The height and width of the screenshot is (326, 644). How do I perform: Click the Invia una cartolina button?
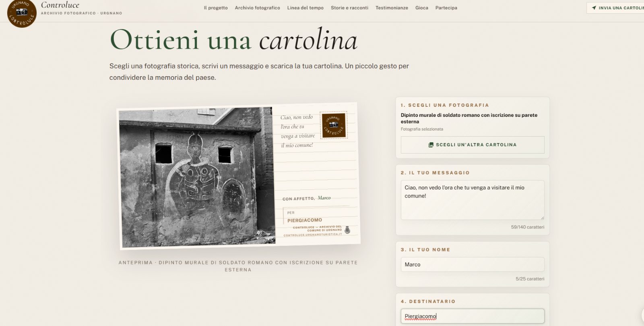click(x=615, y=8)
